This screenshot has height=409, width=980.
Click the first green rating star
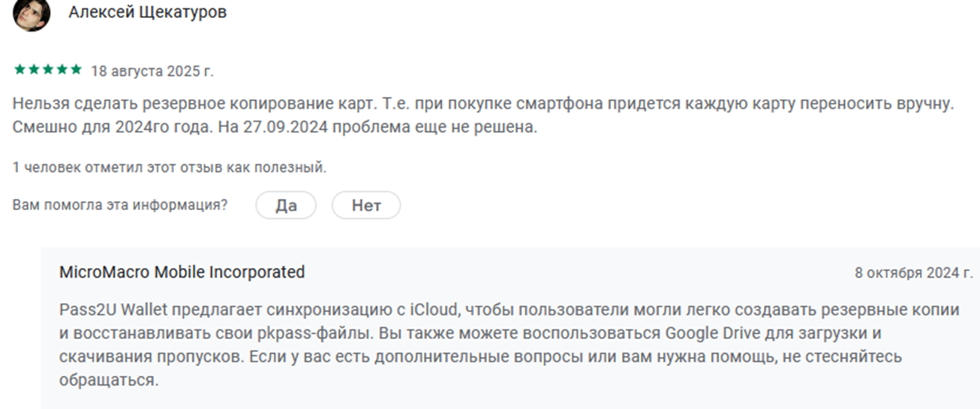[x=20, y=70]
